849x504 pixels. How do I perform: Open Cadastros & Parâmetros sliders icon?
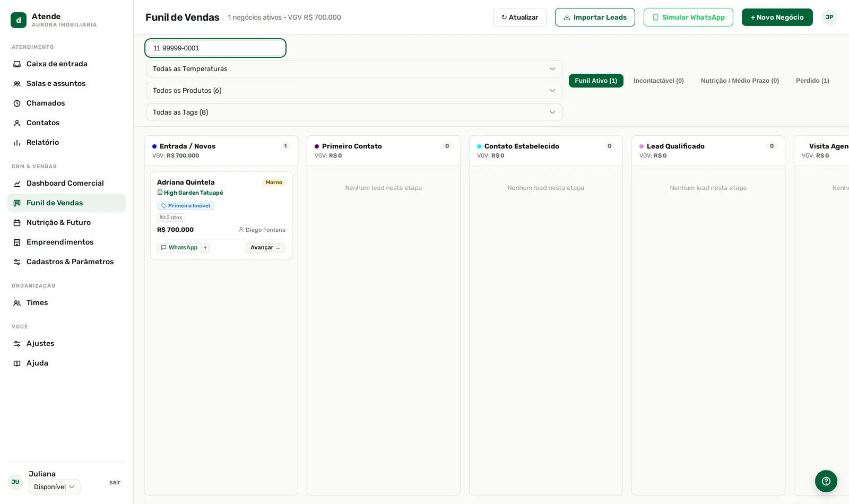click(x=17, y=262)
